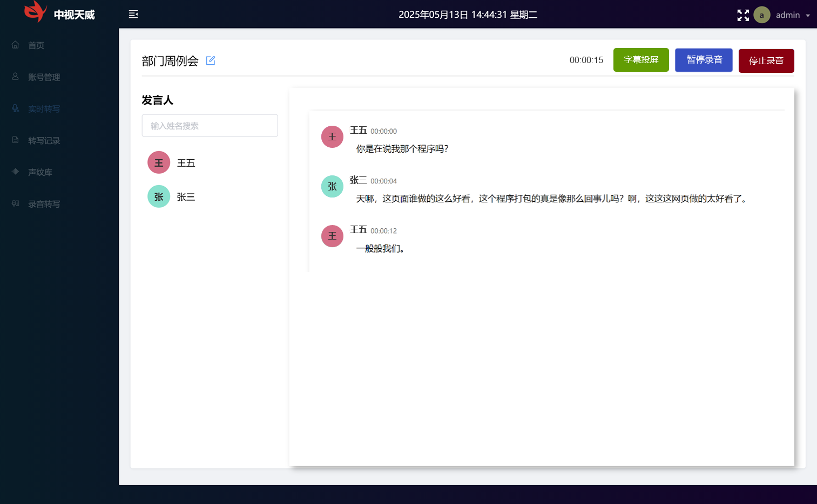Click the 发言人 heading
This screenshot has width=817, height=504.
point(157,100)
